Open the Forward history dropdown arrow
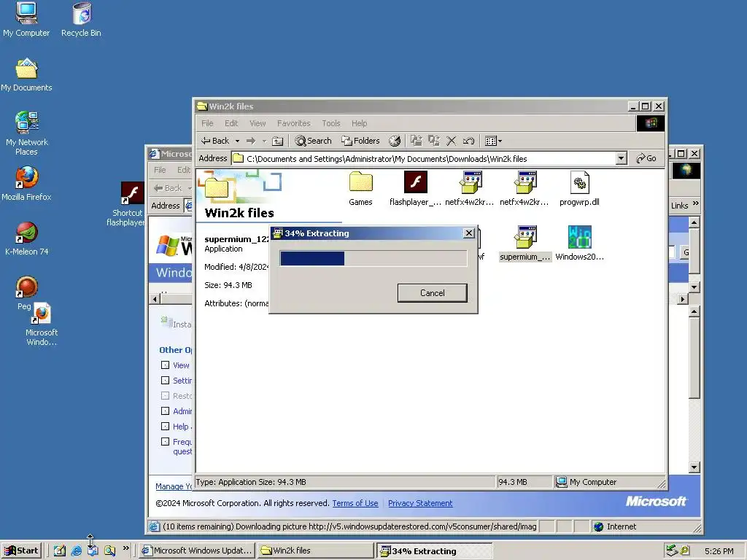This screenshot has width=747, height=560. [264, 141]
